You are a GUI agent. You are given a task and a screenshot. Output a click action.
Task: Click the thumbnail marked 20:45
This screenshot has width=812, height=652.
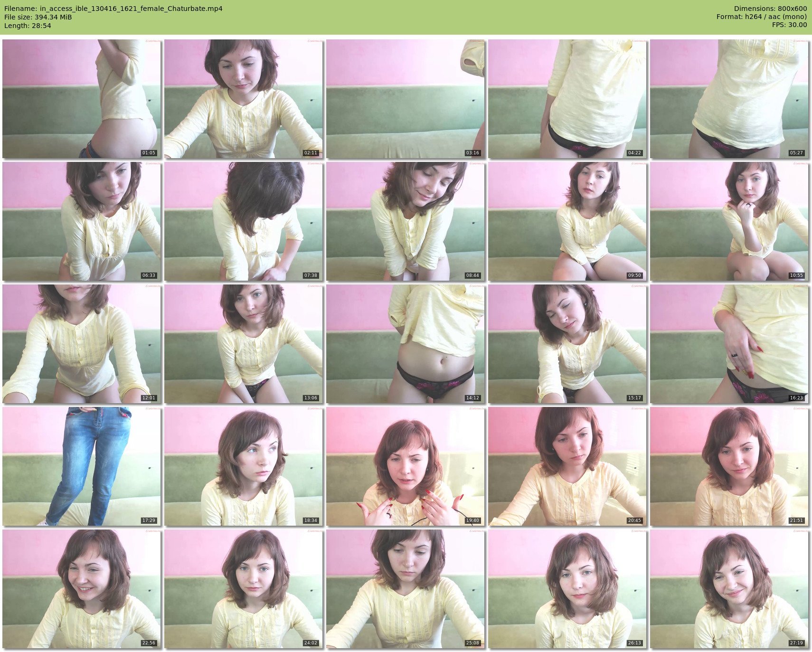point(567,466)
